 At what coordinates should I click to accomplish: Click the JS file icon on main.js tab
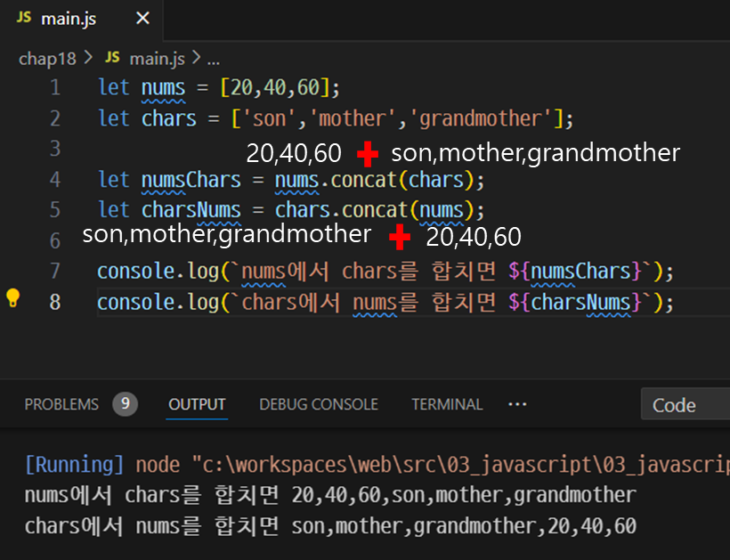tap(24, 18)
